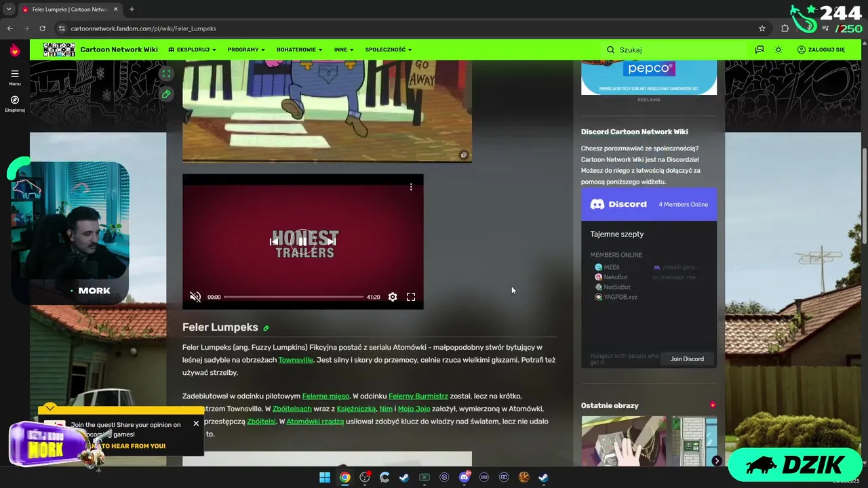Click the page vertical scrollbar
Image resolution: width=868 pixels, height=488 pixels.
(x=863, y=197)
